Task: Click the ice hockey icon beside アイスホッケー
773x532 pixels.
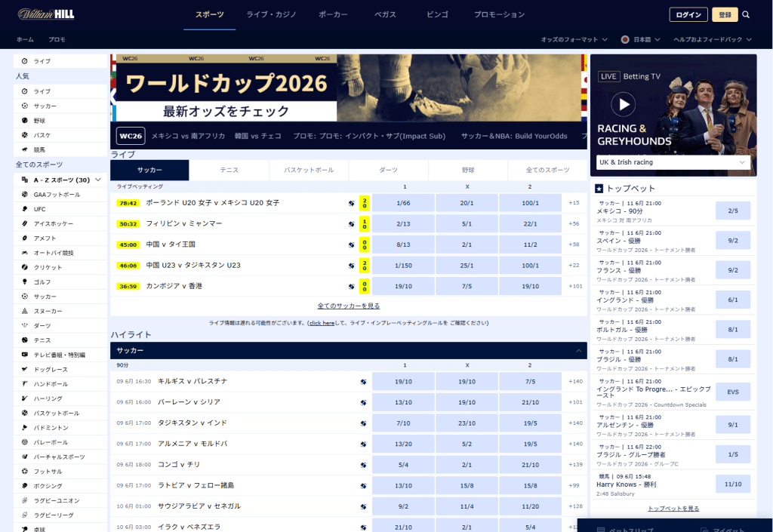Action: point(25,223)
